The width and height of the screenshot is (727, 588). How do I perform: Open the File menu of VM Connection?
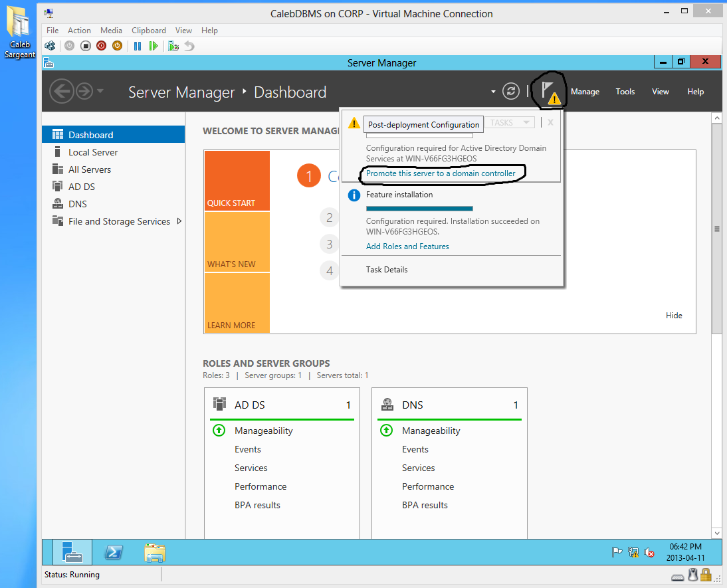click(x=52, y=30)
